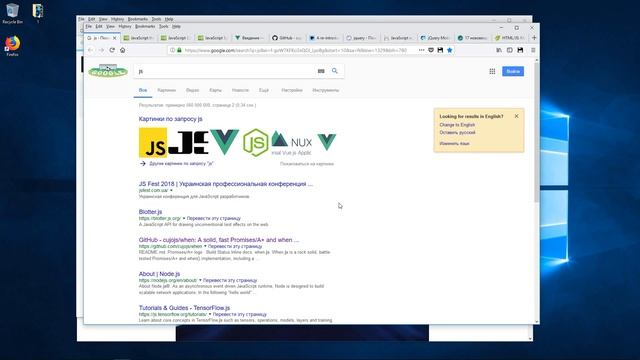Open the History menu in the front Firefox window
The width and height of the screenshot is (640, 360).
125,27
